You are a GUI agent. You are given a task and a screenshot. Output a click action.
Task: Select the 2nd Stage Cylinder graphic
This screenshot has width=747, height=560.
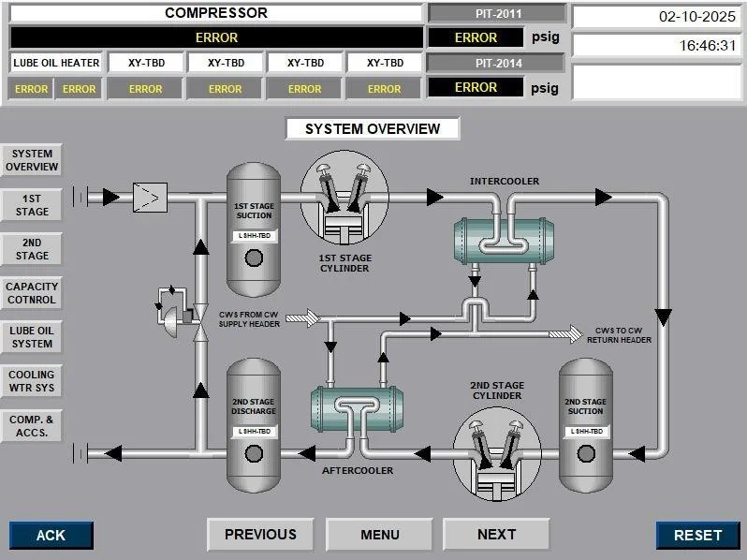(497, 453)
